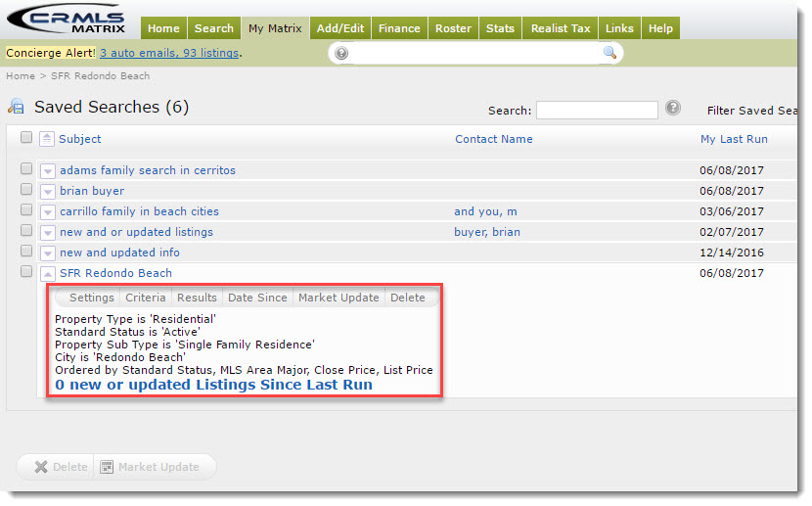Viewport: 812px width, 506px height.
Task: Check the brian buyer row checkbox
Action: (x=26, y=189)
